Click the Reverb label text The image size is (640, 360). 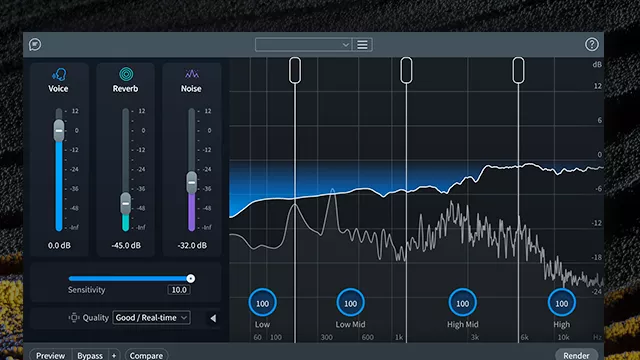point(125,89)
